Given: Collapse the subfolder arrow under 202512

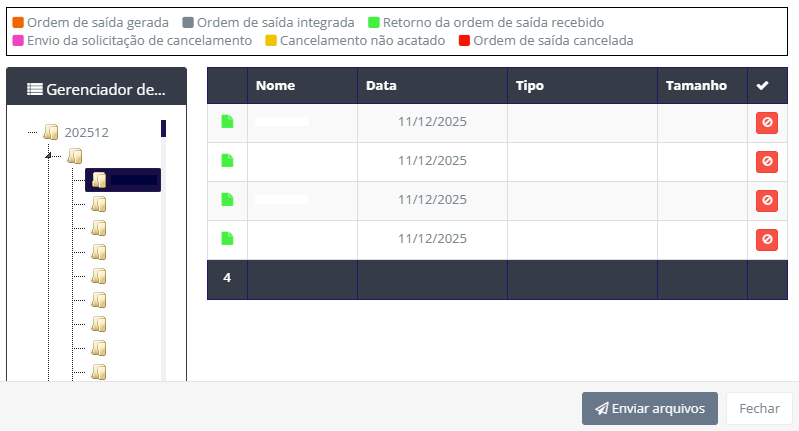Looking at the screenshot, I should (x=47, y=155).
